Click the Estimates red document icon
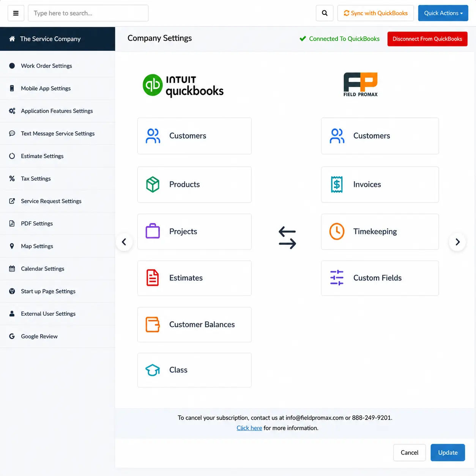The width and height of the screenshot is (476, 476). 153,277
